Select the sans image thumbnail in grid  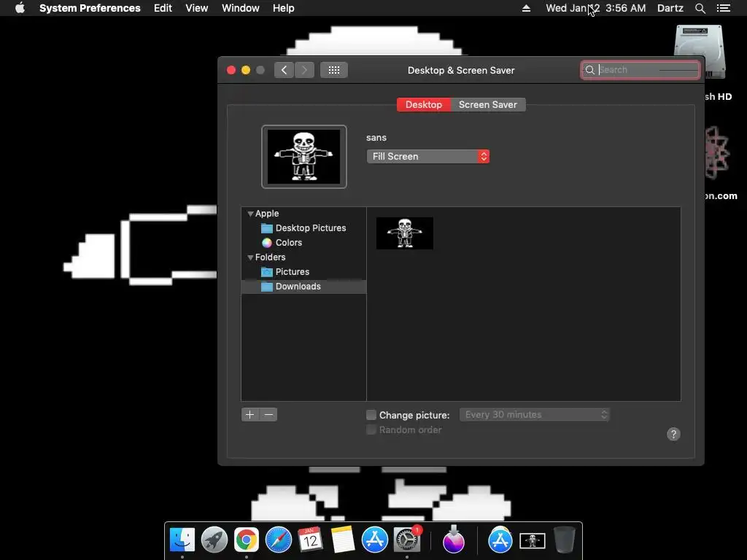404,233
